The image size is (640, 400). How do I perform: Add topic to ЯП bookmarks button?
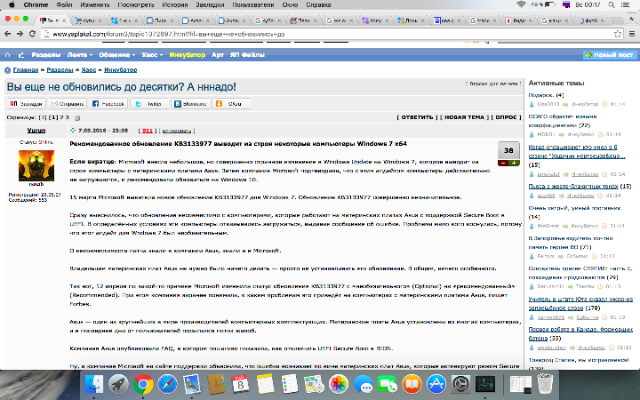click(26, 104)
